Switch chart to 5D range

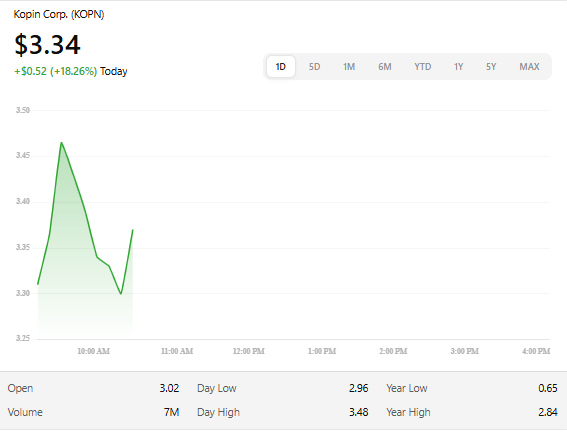pyautogui.click(x=314, y=67)
